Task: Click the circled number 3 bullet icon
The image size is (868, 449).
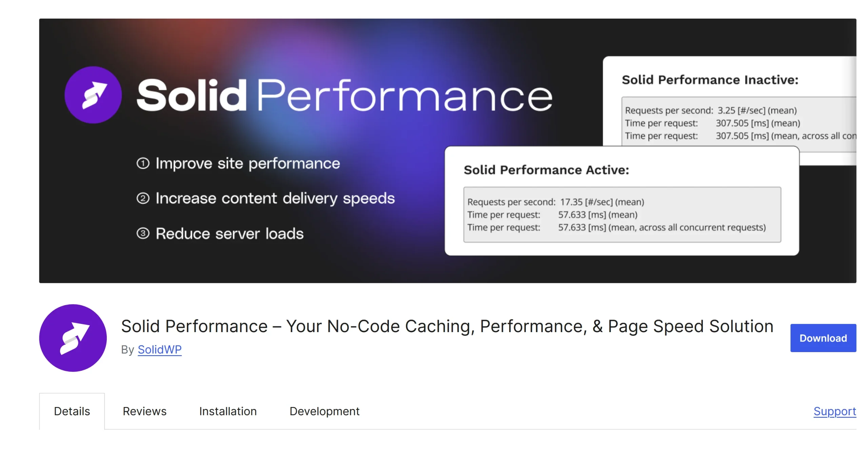Action: 143,233
